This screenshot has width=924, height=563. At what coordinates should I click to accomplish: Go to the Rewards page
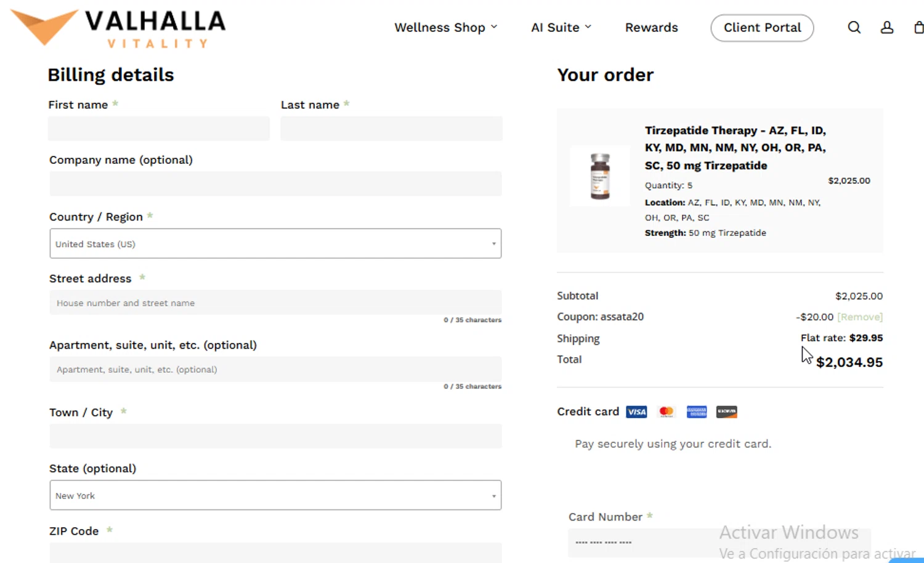pyautogui.click(x=651, y=28)
